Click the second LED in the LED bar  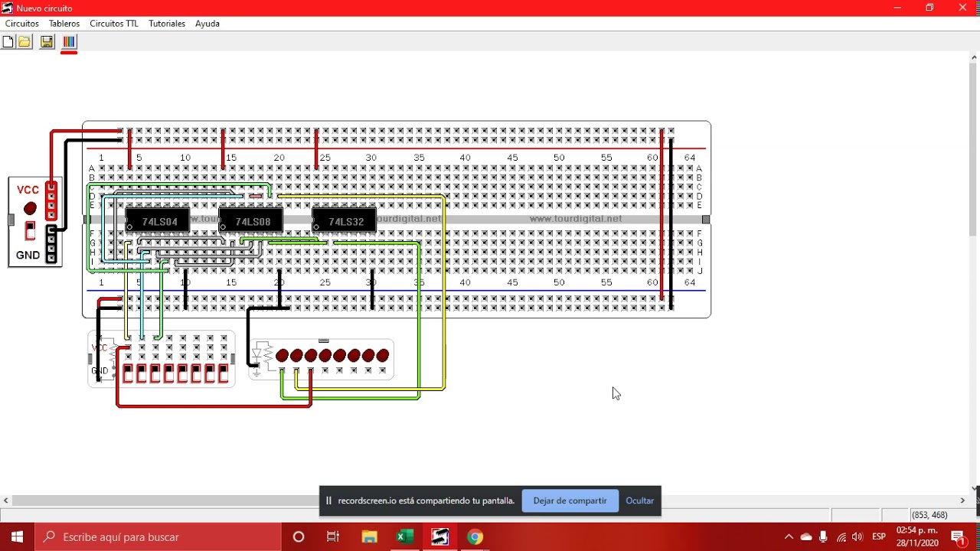pyautogui.click(x=296, y=356)
